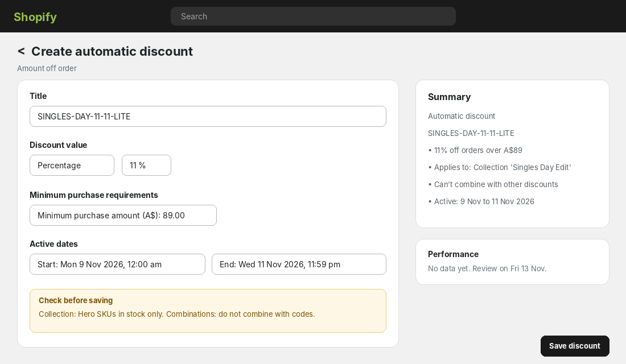Open the Shopify logo home link

click(x=35, y=16)
